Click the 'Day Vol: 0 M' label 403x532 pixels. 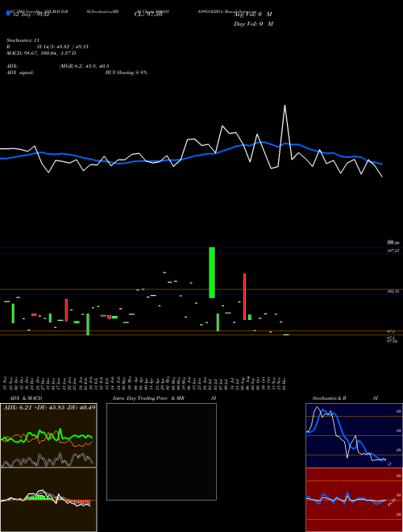point(253,24)
